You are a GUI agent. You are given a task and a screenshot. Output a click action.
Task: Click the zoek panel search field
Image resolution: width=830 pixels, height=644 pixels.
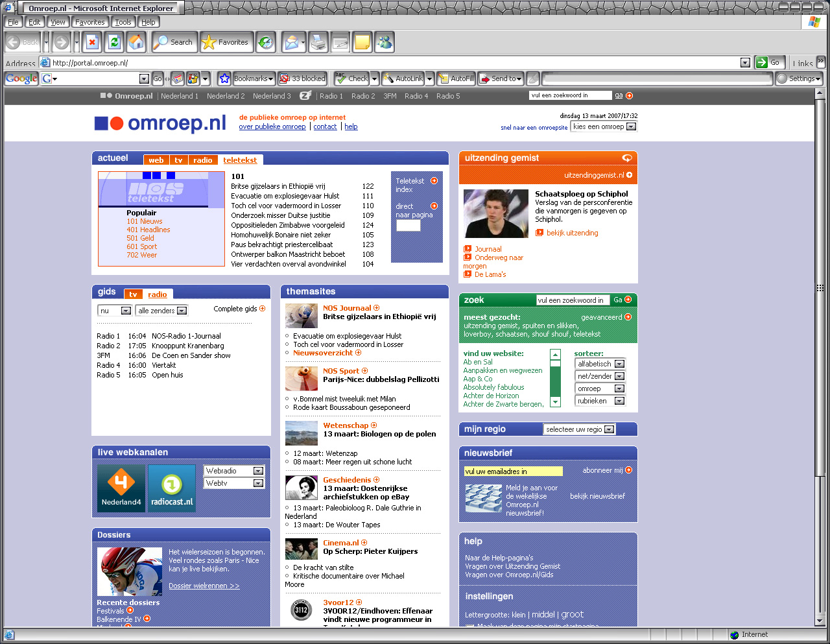(573, 300)
